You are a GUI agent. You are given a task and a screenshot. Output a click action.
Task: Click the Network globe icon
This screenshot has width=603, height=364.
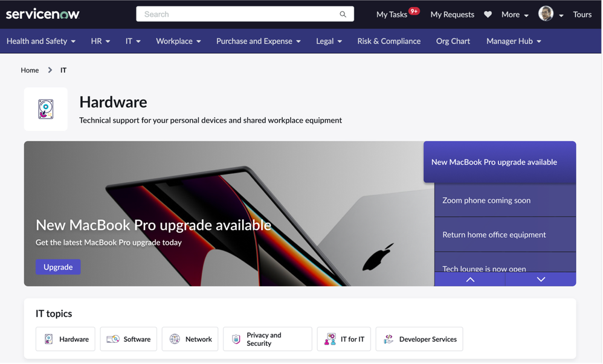click(x=175, y=339)
